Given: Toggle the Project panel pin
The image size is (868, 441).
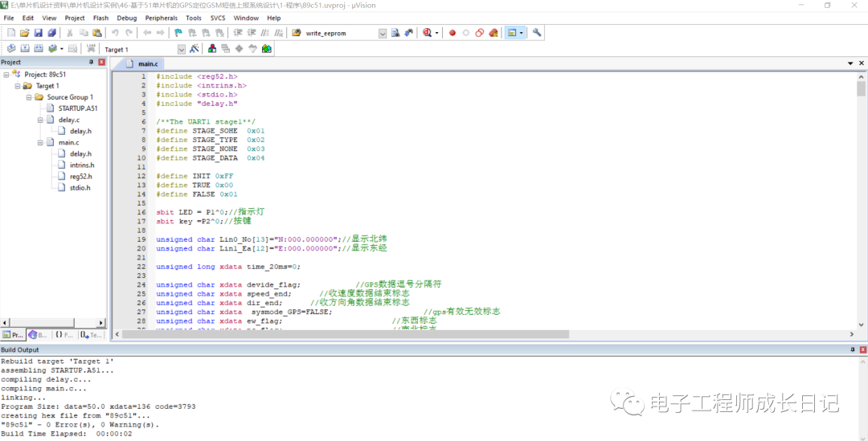Looking at the screenshot, I should tap(91, 62).
